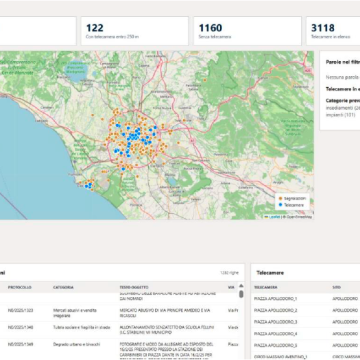Select the PIAZZA APOLLODORO_5 camera row
Image resolution: width=360 pixels, height=360 pixels.
pyautogui.click(x=305, y=345)
